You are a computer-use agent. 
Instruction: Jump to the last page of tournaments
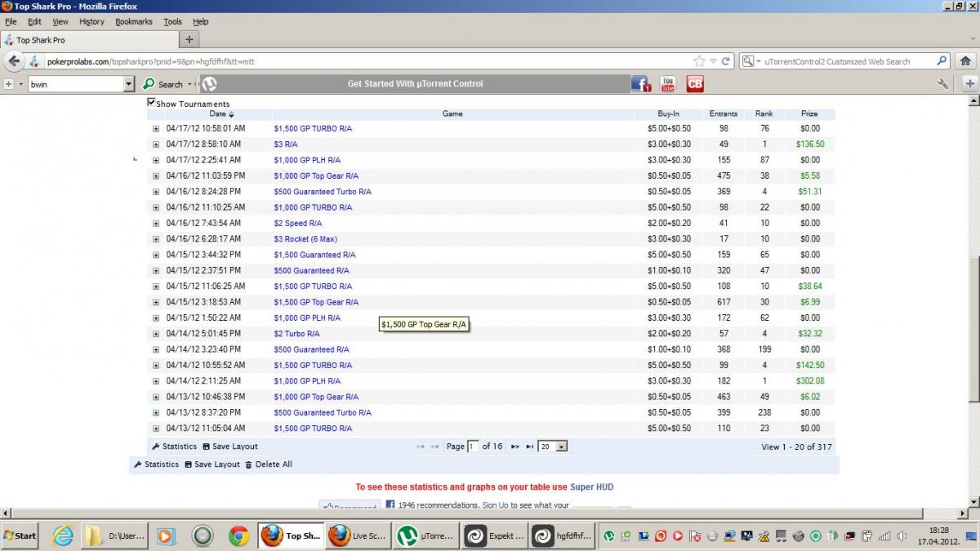coord(529,447)
